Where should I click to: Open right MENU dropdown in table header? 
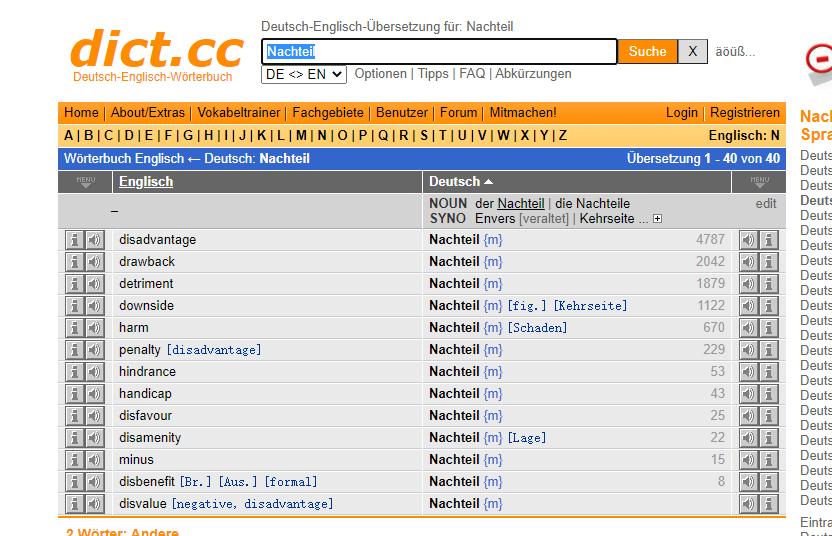(x=759, y=181)
